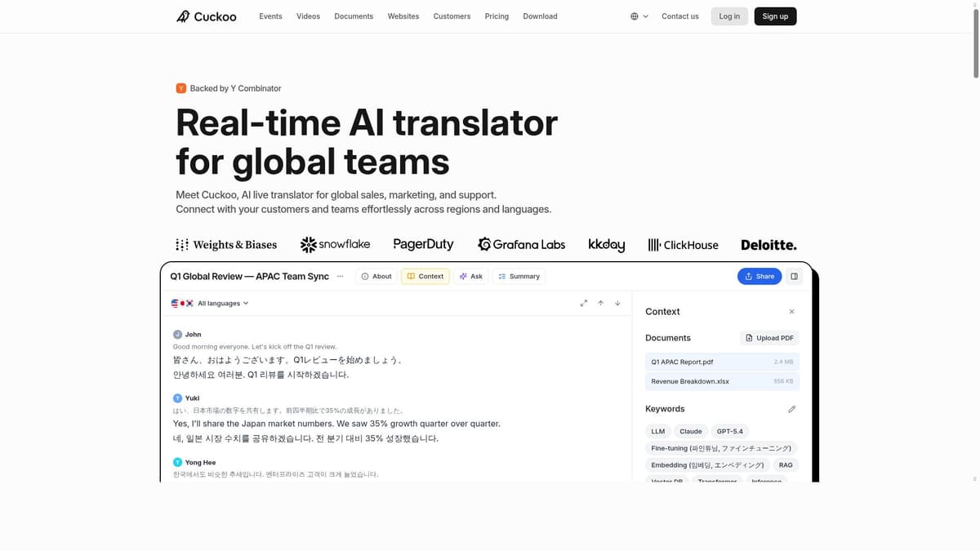
Task: Open the Documents menu
Action: [x=354, y=16]
